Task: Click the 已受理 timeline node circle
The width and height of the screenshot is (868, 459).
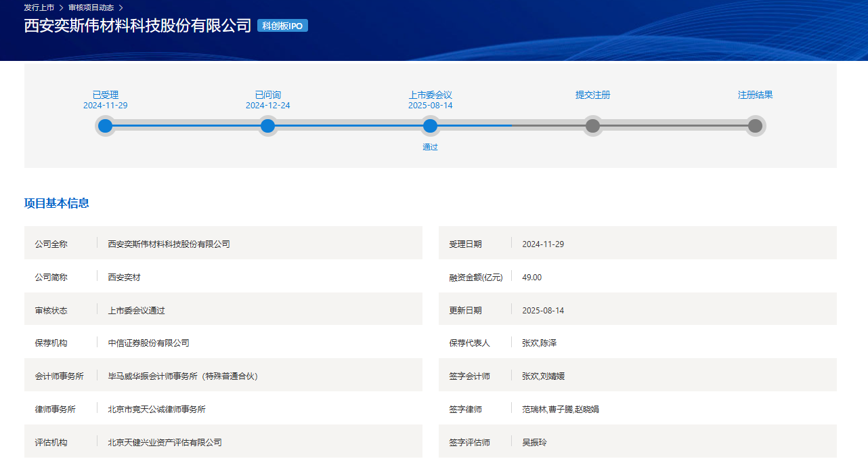Action: click(105, 126)
